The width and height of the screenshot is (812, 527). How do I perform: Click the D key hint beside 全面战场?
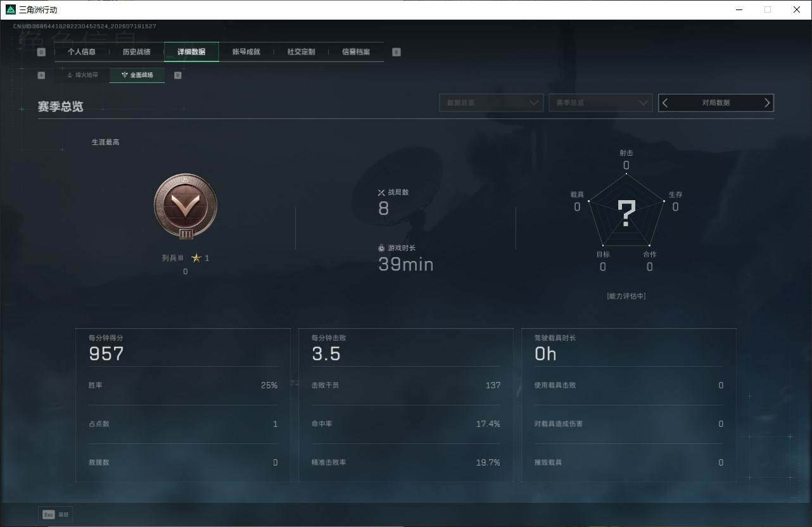[177, 75]
